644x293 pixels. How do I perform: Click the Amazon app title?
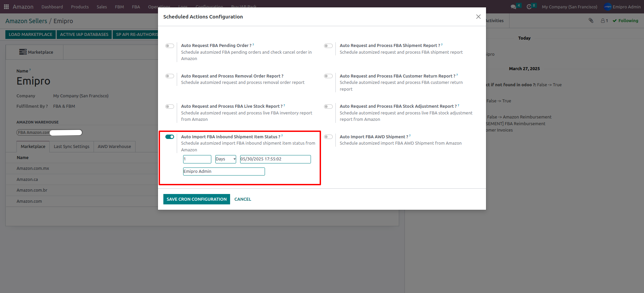23,7
